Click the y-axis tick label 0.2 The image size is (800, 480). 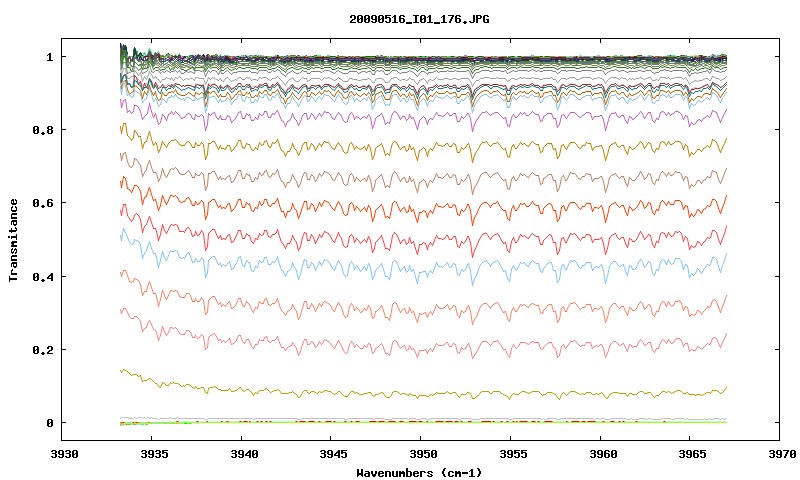tap(43, 350)
